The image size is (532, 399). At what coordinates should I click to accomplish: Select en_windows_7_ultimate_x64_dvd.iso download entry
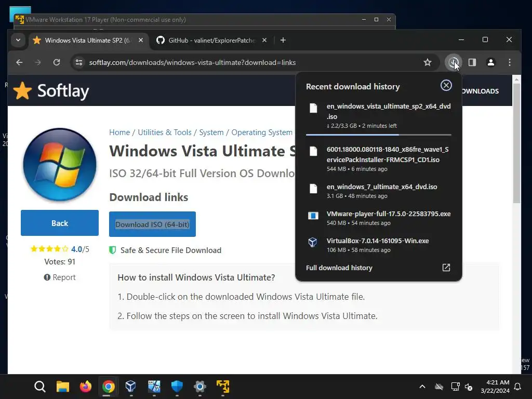click(379, 191)
